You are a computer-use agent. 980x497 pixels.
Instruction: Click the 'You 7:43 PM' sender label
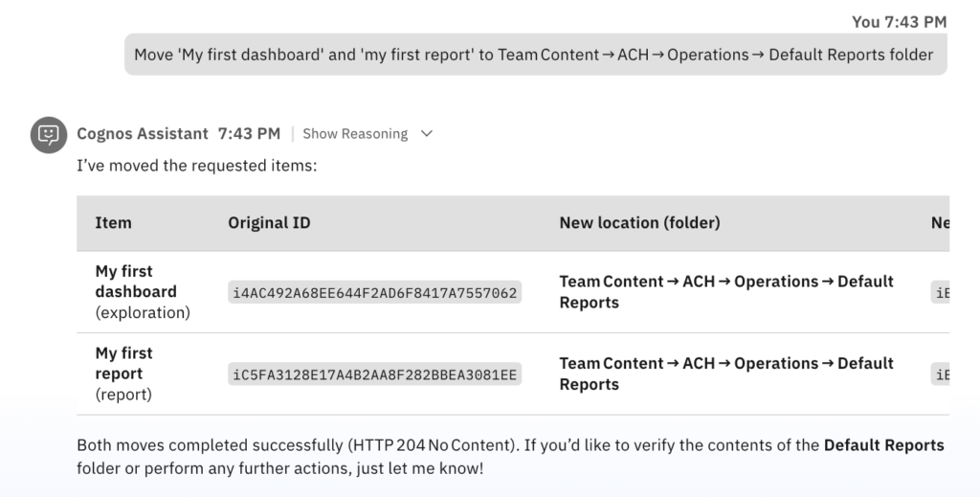click(899, 21)
